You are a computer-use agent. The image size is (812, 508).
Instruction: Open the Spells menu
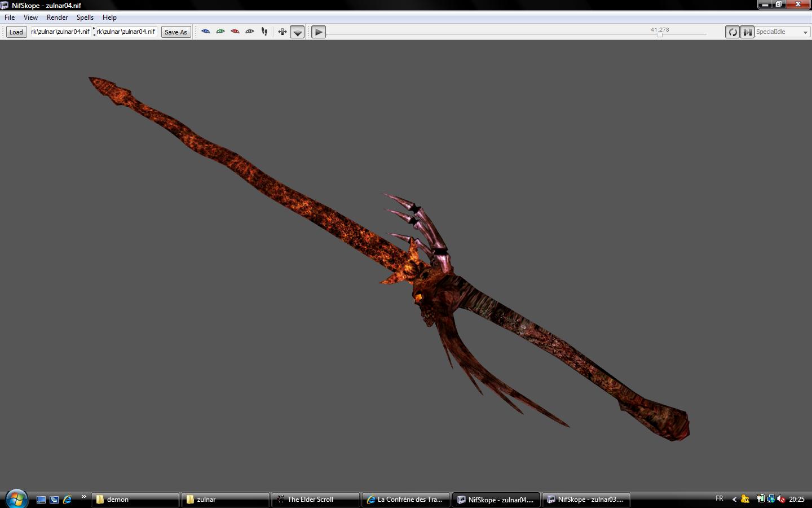pyautogui.click(x=85, y=17)
